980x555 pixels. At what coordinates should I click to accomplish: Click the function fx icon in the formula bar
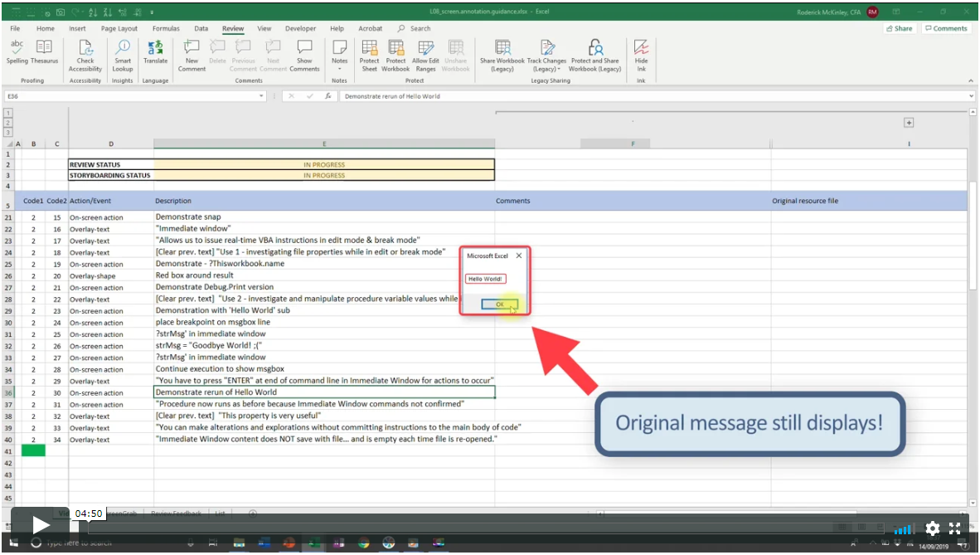(327, 96)
